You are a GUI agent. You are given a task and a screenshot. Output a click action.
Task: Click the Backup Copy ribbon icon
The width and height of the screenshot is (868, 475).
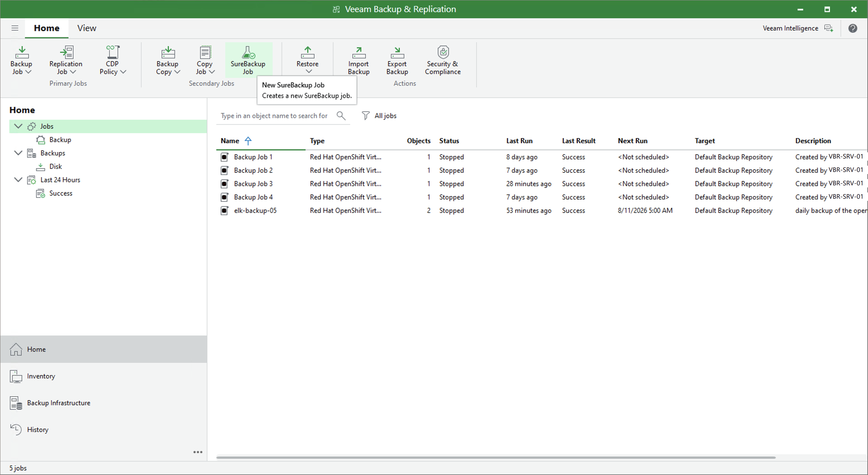[168, 52]
